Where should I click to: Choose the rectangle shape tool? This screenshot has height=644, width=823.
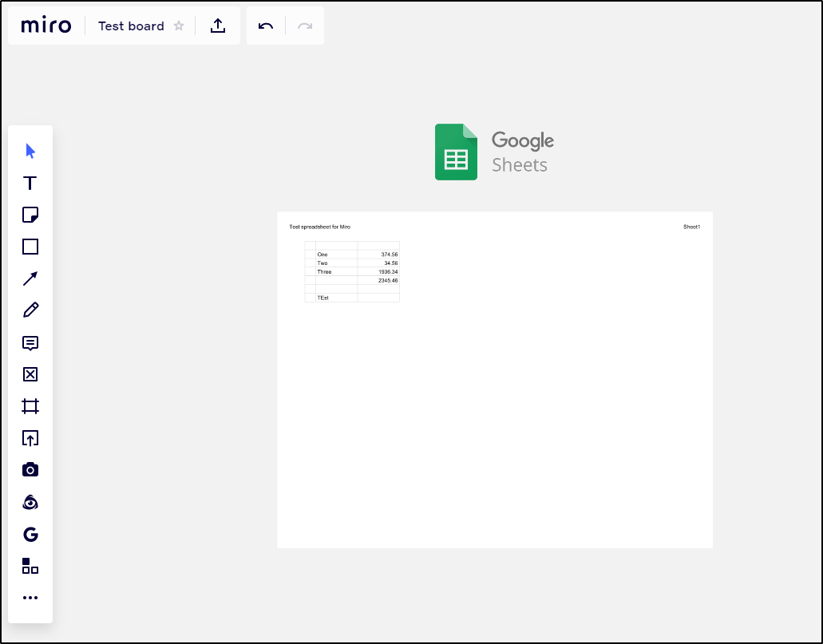30,247
